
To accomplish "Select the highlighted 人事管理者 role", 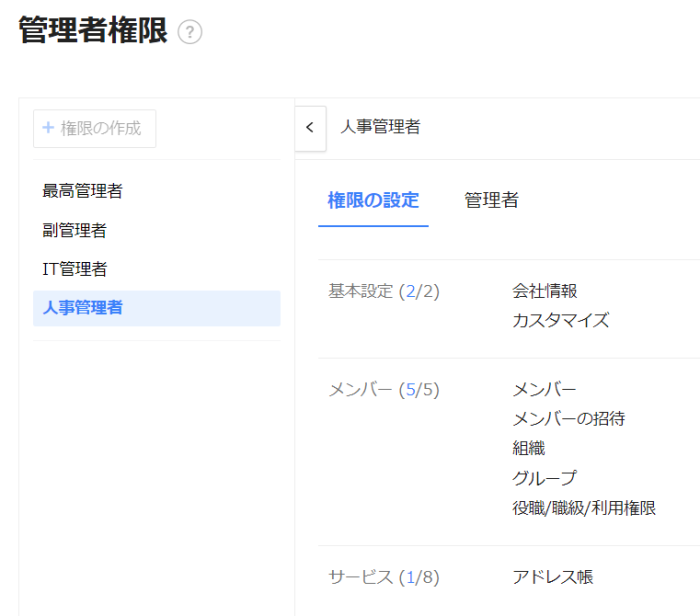I will coord(157,308).
